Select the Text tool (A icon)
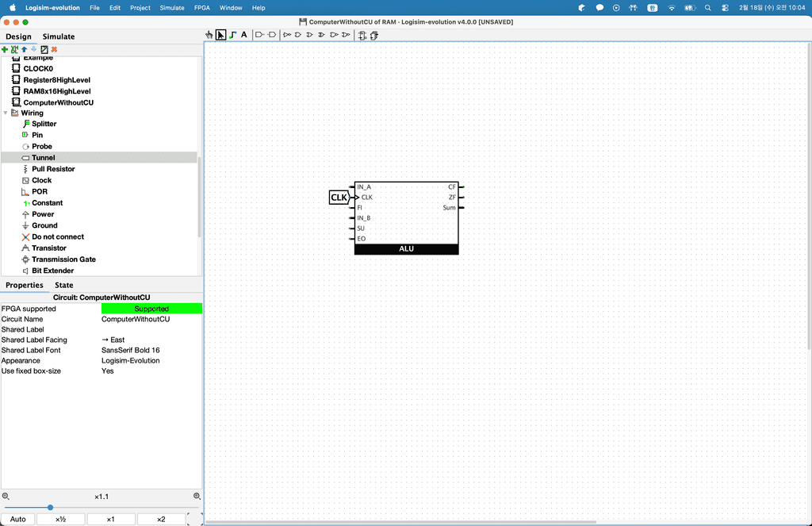Screen dimensions: 812x526 pos(243,35)
